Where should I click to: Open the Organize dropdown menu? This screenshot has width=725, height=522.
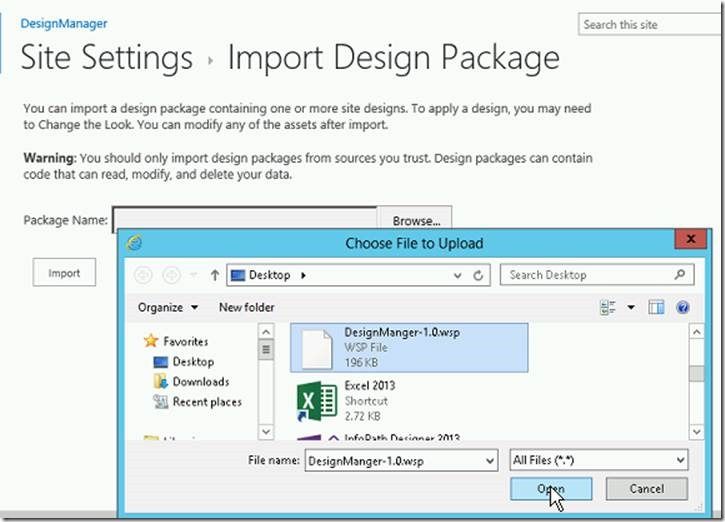(168, 307)
